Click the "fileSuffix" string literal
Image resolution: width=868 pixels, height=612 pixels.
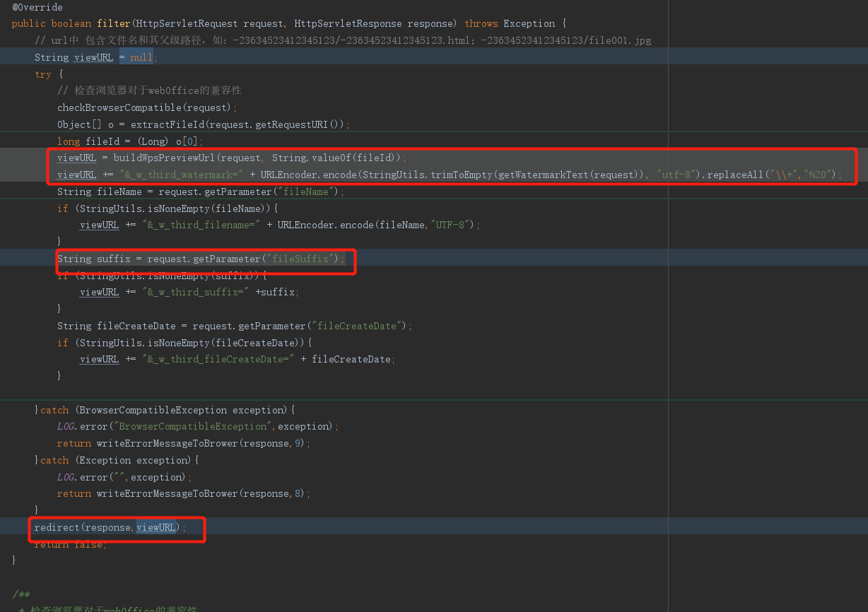click(x=301, y=259)
